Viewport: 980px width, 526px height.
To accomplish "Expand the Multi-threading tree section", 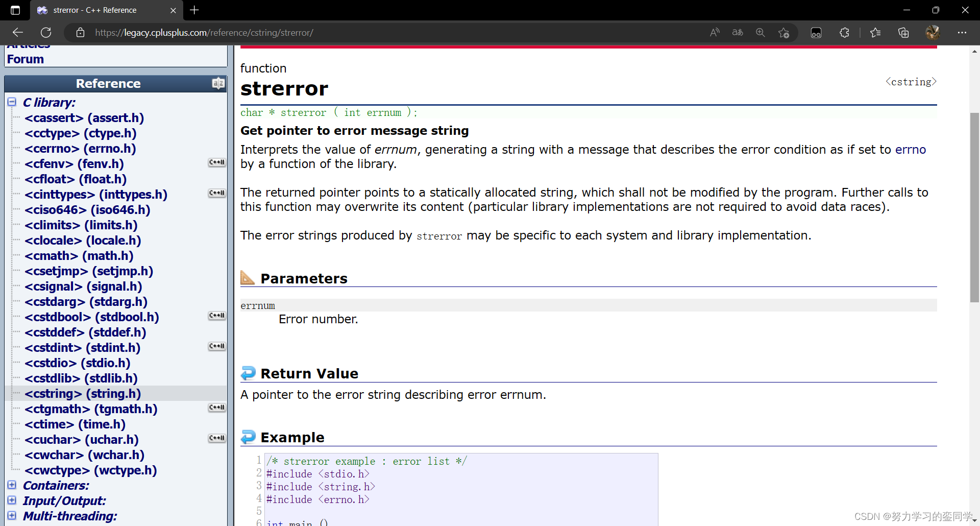I will [12, 516].
